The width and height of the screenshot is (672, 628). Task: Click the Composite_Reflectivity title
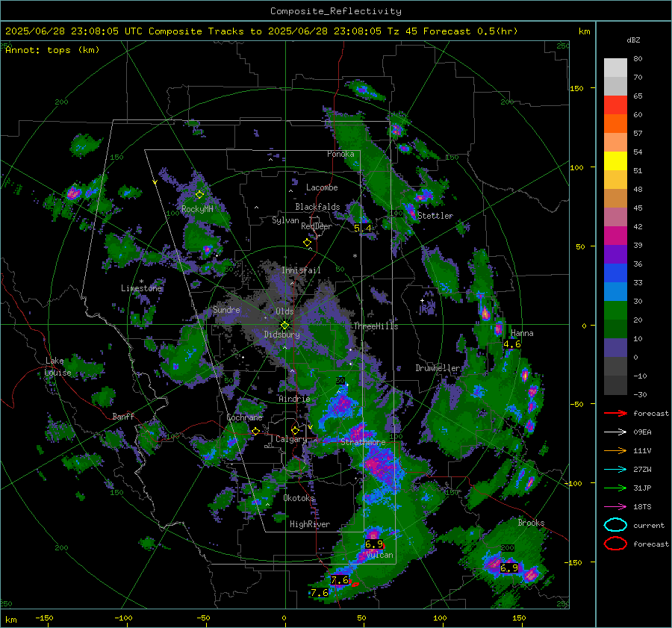tap(336, 11)
